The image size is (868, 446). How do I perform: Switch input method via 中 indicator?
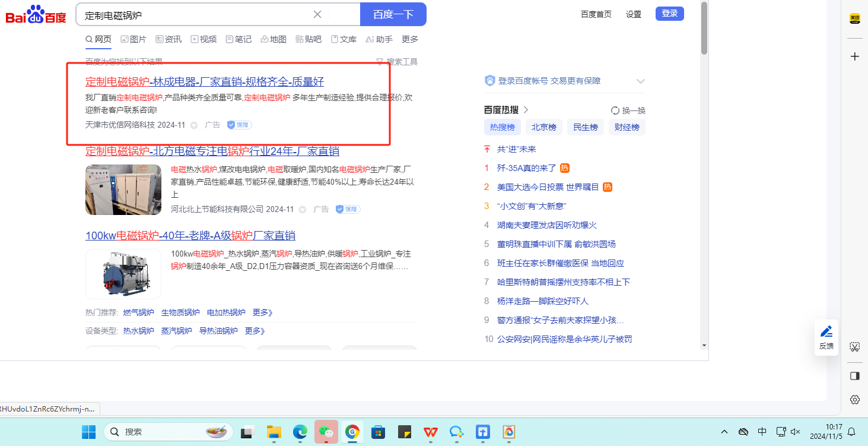point(762,432)
